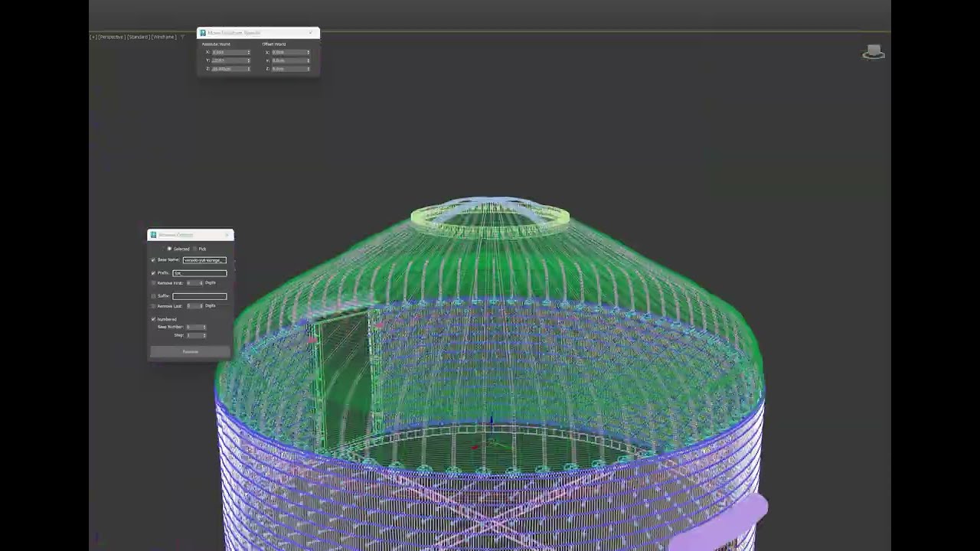Click the 'Digits' label beside Remove First
This screenshot has width=980, height=551.
211,283
